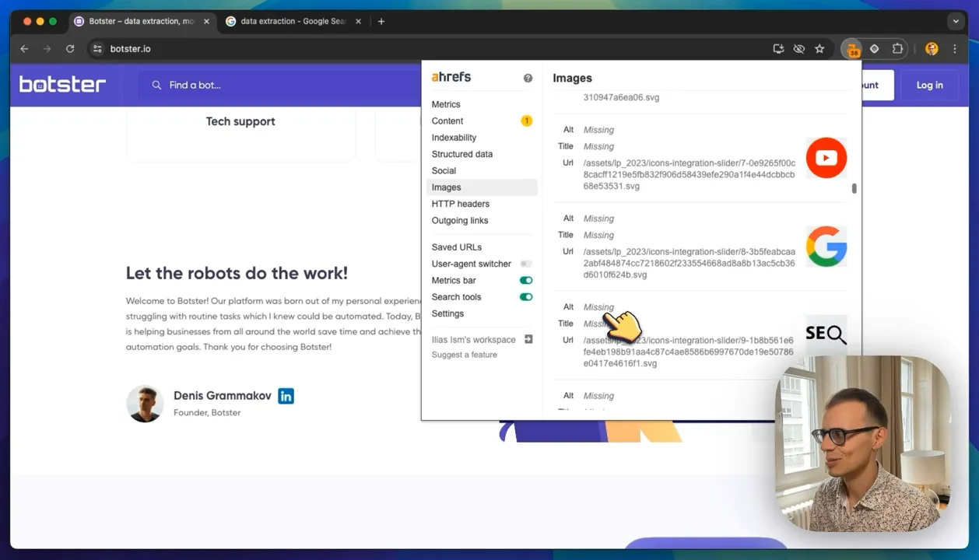The width and height of the screenshot is (979, 560).
Task: Open the Ahrefs extension toolbar icon
Action: pos(853,49)
